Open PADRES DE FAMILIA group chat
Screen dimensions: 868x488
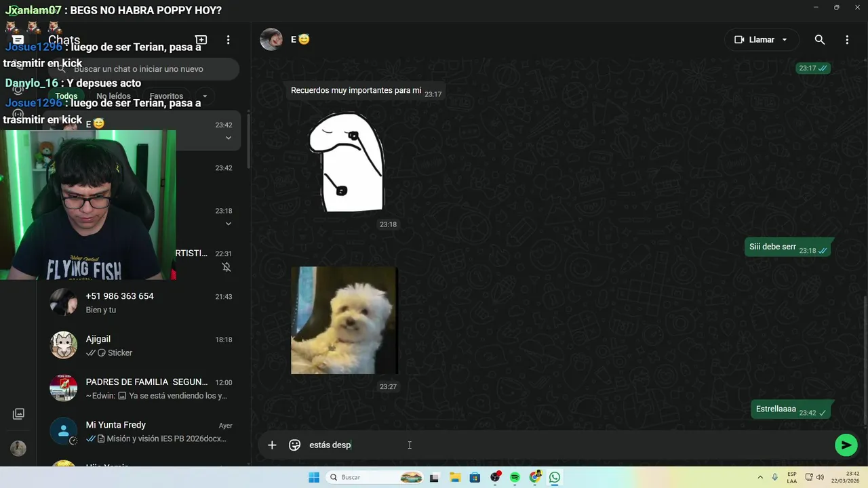click(x=144, y=388)
